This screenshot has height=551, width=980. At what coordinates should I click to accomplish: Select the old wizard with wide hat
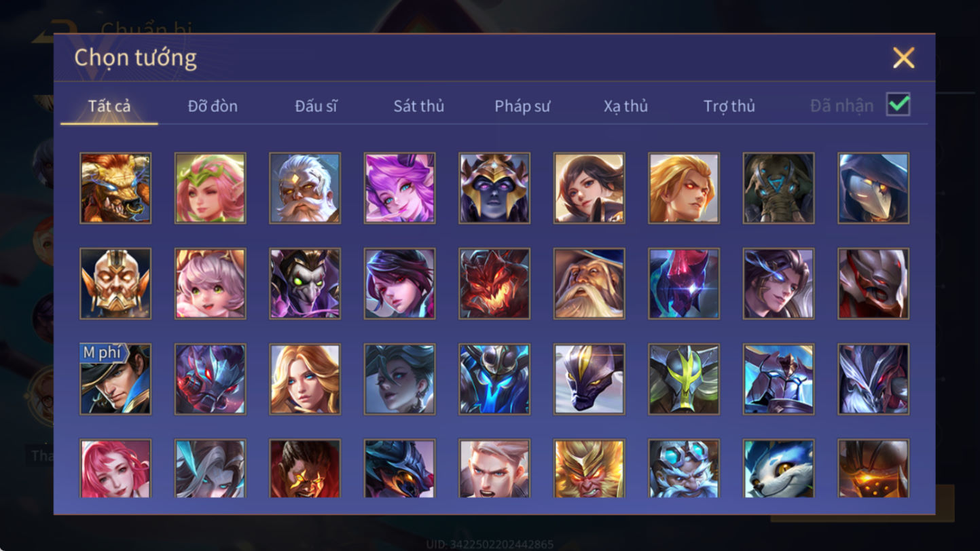pos(589,284)
